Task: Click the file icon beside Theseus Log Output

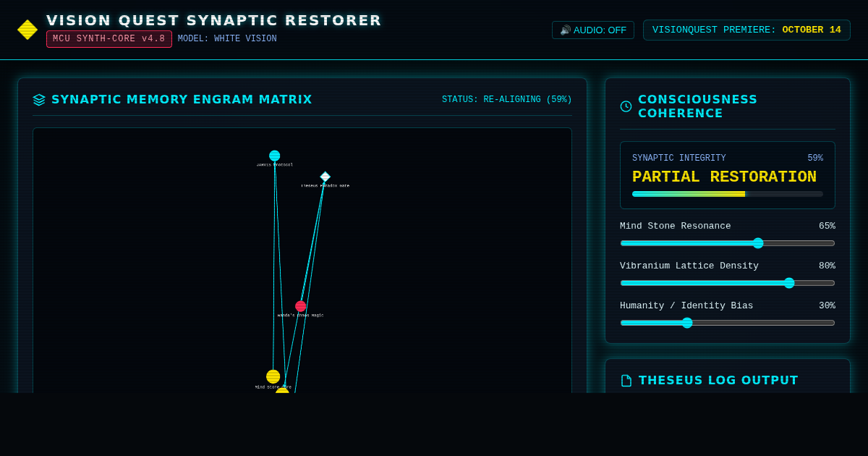Action: pos(626,381)
